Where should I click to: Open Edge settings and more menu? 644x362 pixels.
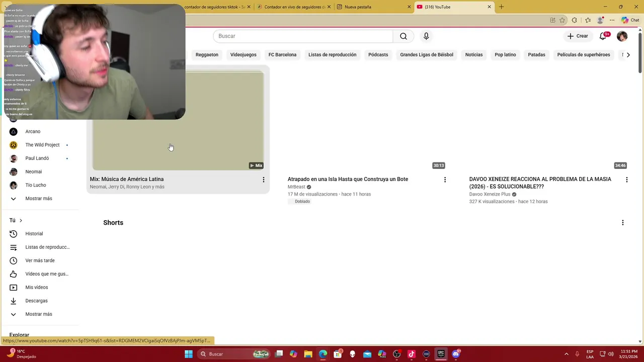612,20
